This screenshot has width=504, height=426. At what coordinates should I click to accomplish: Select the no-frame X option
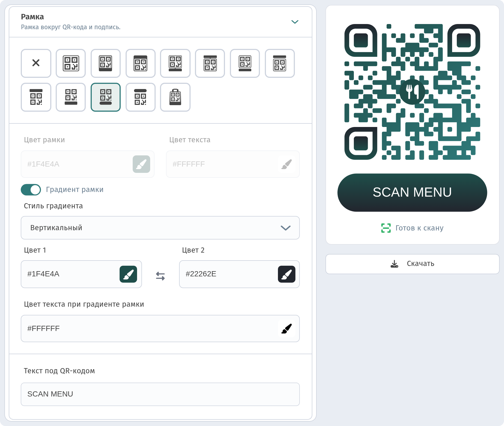[x=36, y=63]
